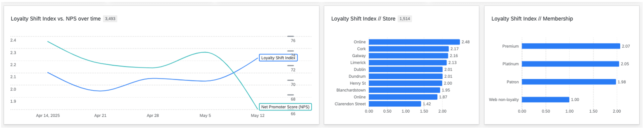Click the 70 tick on the NPS axis
The image size is (644, 130).
tap(293, 84)
